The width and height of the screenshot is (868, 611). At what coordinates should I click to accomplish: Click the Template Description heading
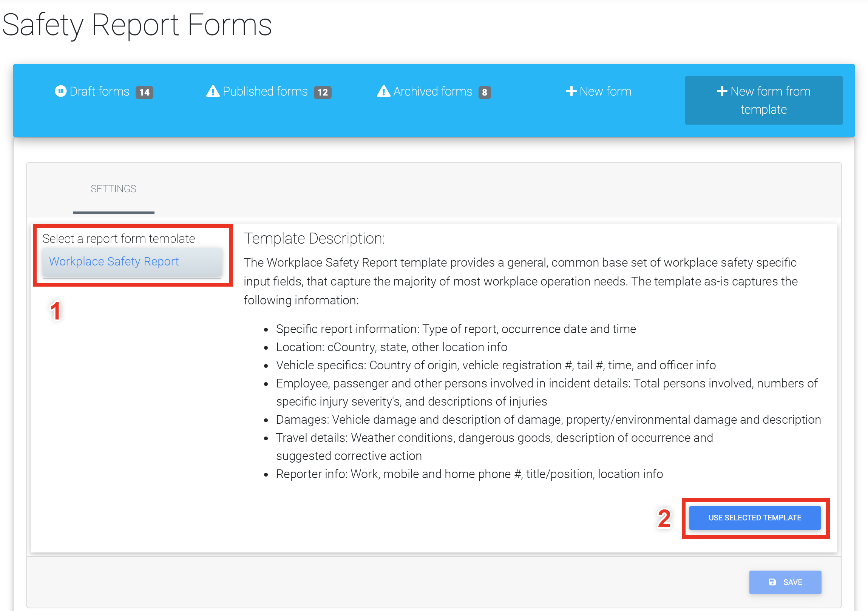[314, 238]
